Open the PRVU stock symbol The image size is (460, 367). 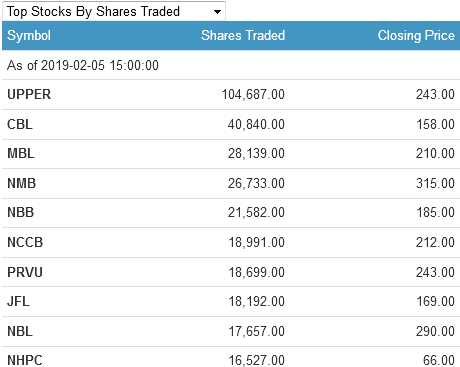[x=25, y=272]
